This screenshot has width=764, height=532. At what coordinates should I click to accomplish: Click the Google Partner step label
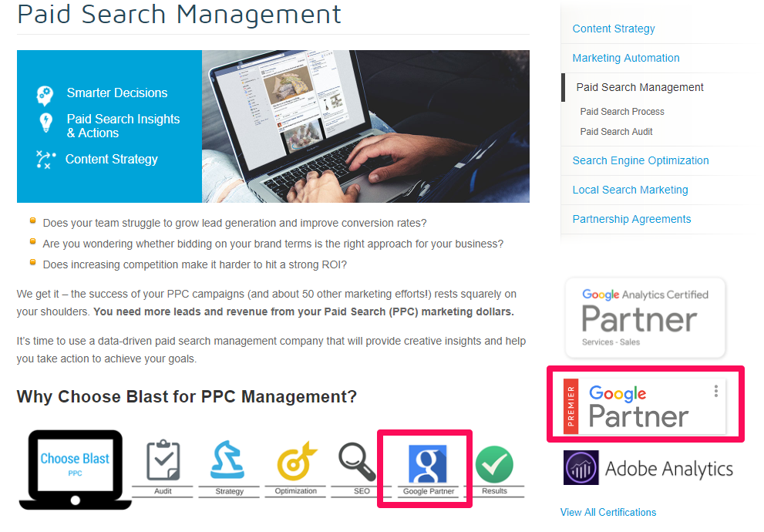pos(429,491)
